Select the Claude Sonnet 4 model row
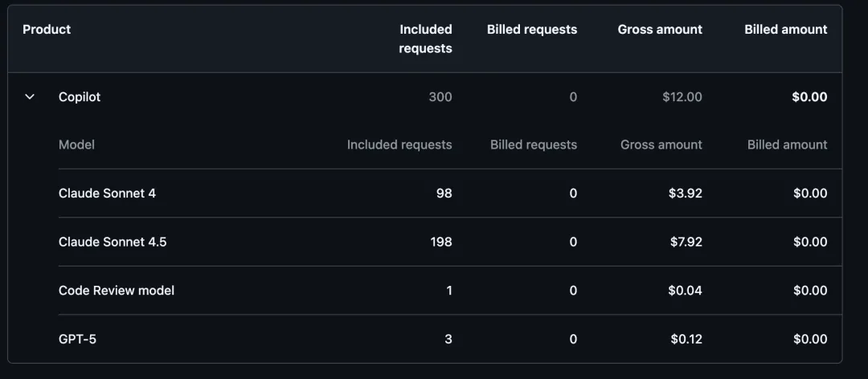Image resolution: width=868 pixels, height=379 pixels. [107, 194]
